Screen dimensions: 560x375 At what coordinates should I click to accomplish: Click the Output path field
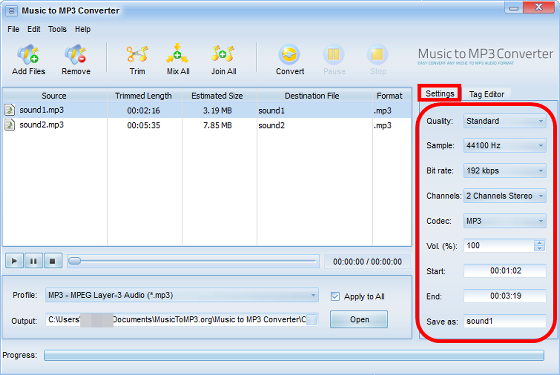coord(176,320)
